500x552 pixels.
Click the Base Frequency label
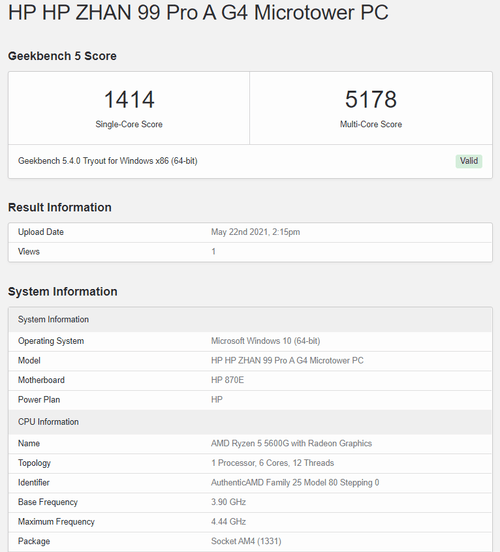point(48,502)
